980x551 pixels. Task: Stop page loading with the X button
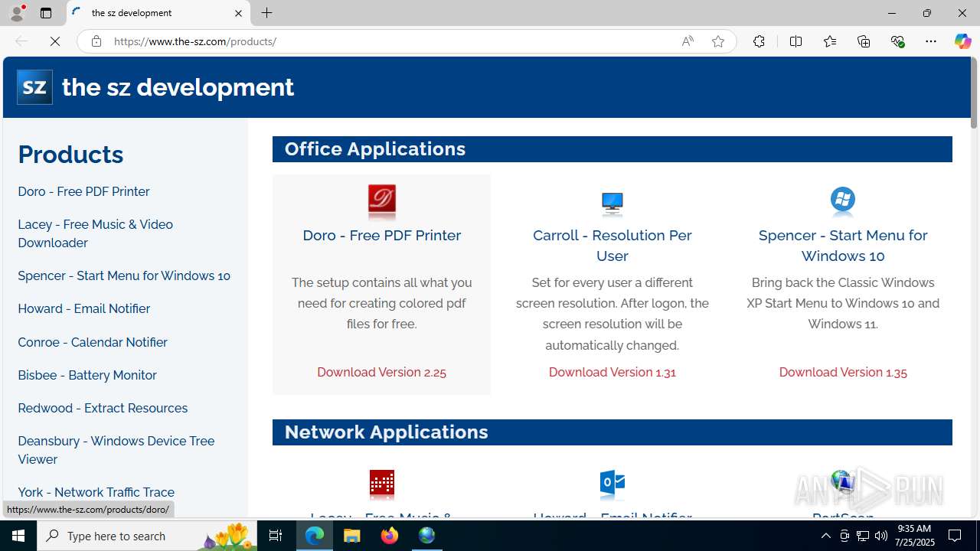tap(55, 41)
